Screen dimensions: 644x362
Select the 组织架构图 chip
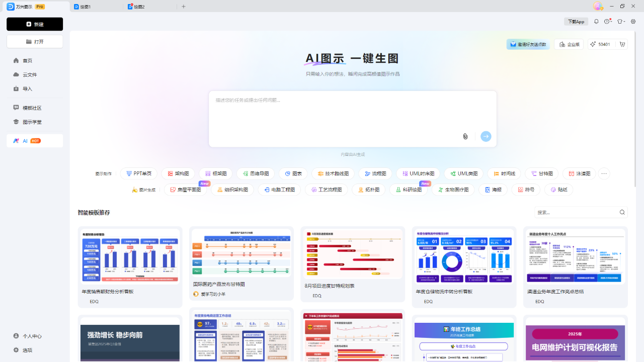coord(232,190)
